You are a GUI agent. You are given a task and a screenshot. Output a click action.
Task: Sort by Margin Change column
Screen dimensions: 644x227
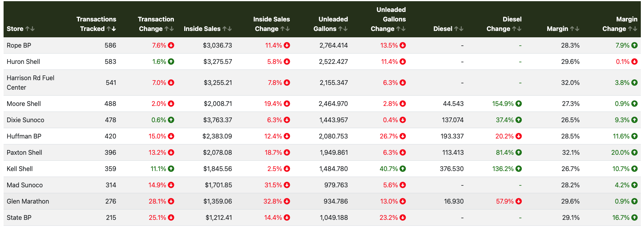point(633,29)
